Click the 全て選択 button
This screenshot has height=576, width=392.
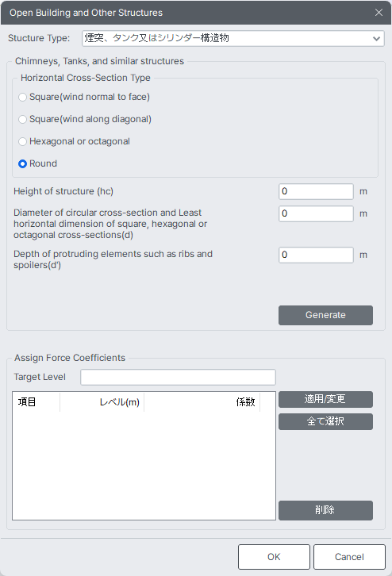(325, 421)
